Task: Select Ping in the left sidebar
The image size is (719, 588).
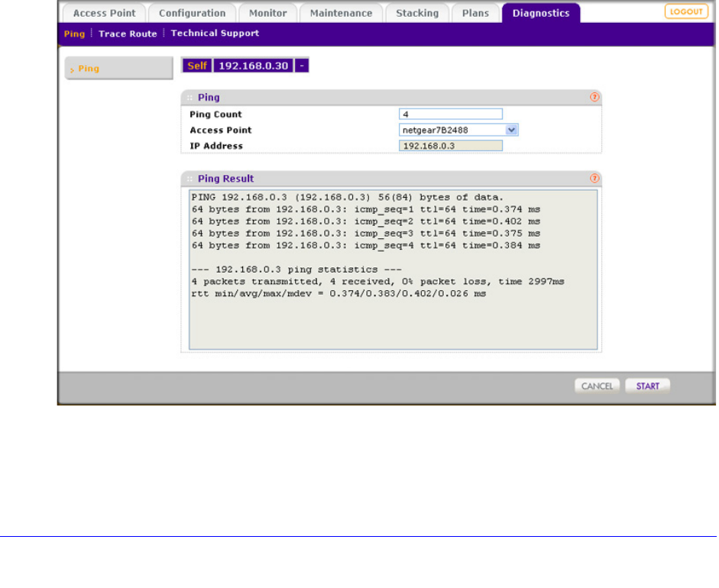Action: pos(118,68)
